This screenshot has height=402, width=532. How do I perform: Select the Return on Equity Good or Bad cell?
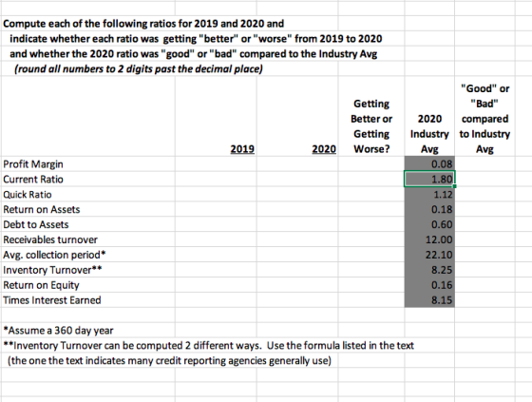(484, 285)
